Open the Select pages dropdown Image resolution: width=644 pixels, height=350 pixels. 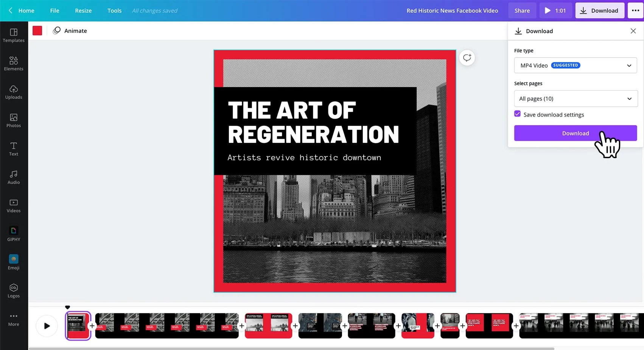click(575, 98)
